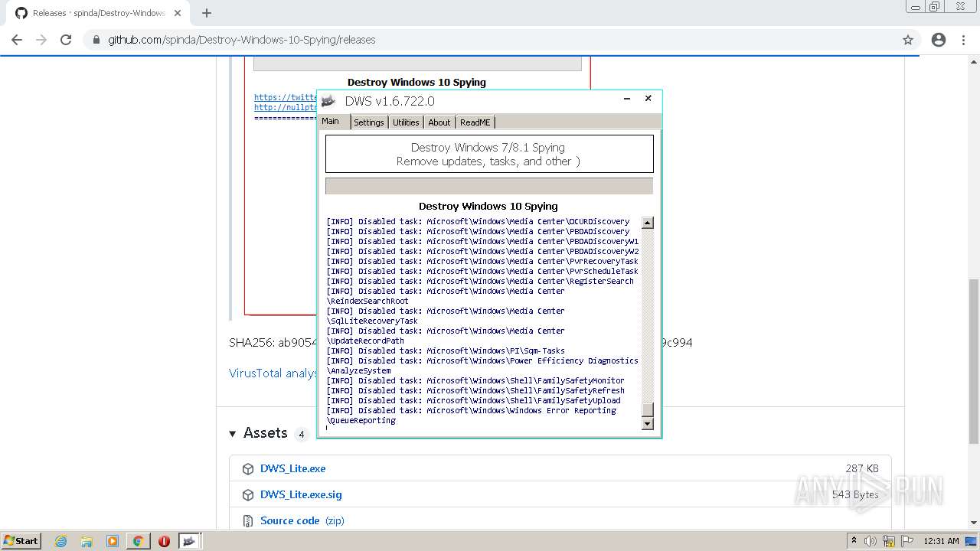The width and height of the screenshot is (980, 551).
Task: Click the page vertical scrollbar thumb
Action: (x=974, y=361)
